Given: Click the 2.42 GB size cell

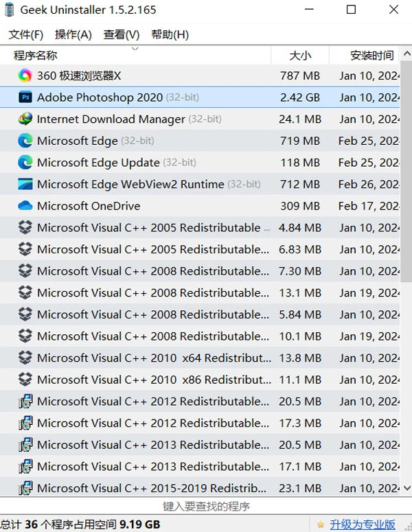Looking at the screenshot, I should click(x=300, y=97).
